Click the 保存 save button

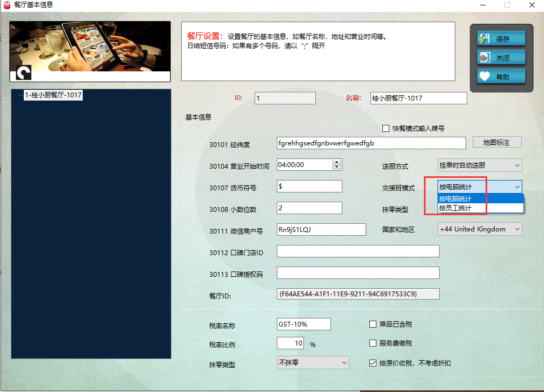click(x=501, y=39)
